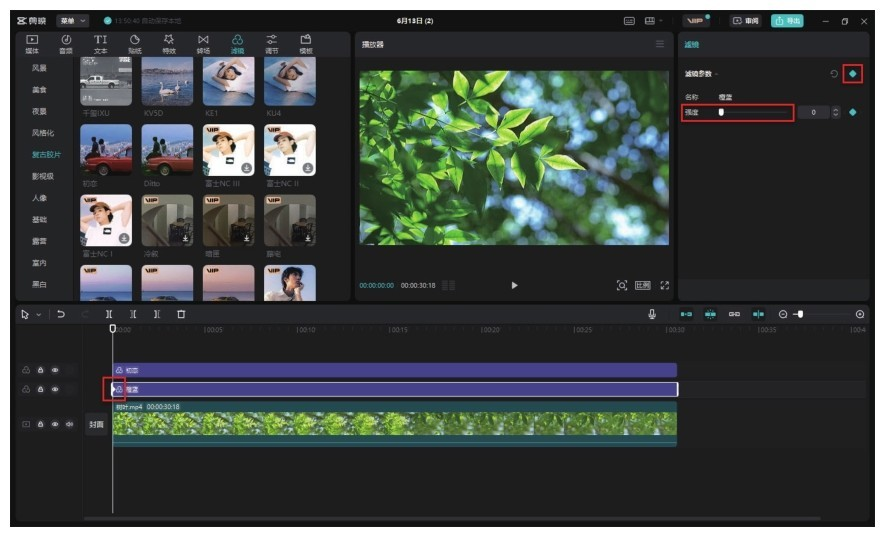Image resolution: width=885 pixels, height=536 pixels.
Task: Add keyframe diamond next to 滤镜参数
Action: (852, 74)
